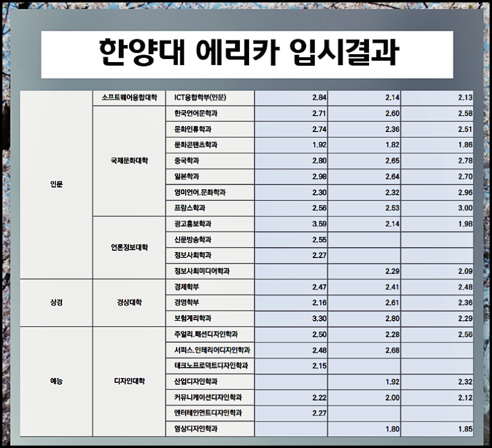Viewport: 492px width, 448px height.
Task: Click value 2.84 in ICT융합학부 row
Action: [x=319, y=98]
